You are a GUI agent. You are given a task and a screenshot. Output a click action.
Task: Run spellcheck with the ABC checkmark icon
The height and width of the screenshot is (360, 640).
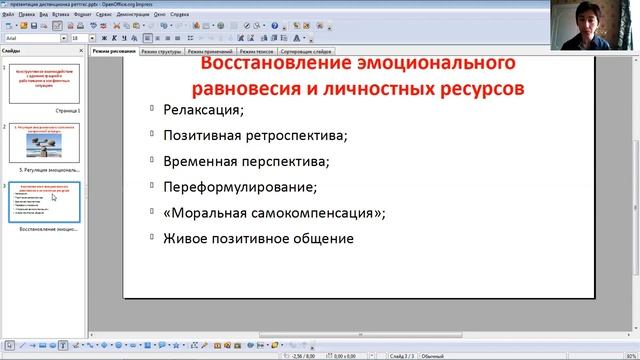pos(93,26)
